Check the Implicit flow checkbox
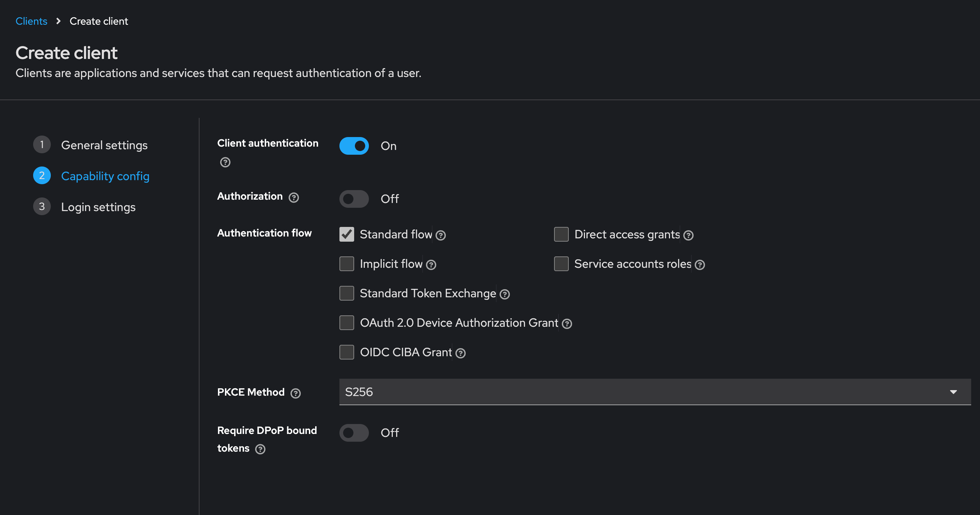Screen dimensions: 980x515 click(x=346, y=263)
